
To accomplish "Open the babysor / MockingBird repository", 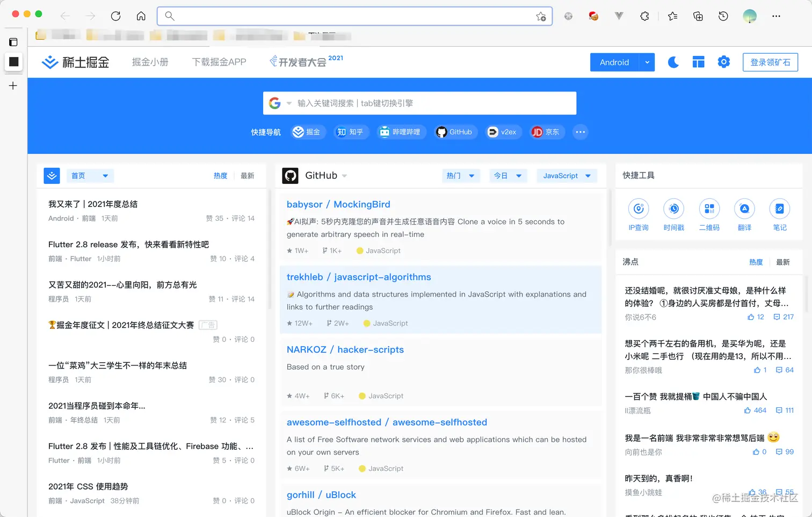I will [338, 204].
